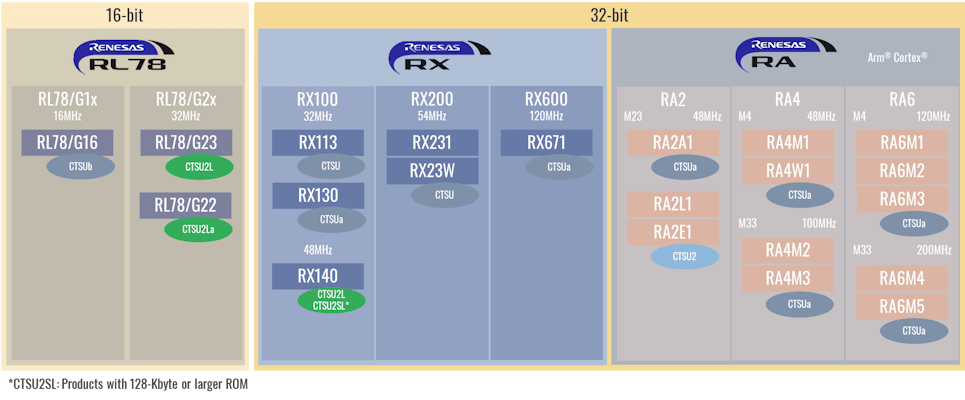Viewport: 965px width, 400px height.
Task: Click the 16MHz label under RL78/G1x
Action: pyautogui.click(x=68, y=115)
